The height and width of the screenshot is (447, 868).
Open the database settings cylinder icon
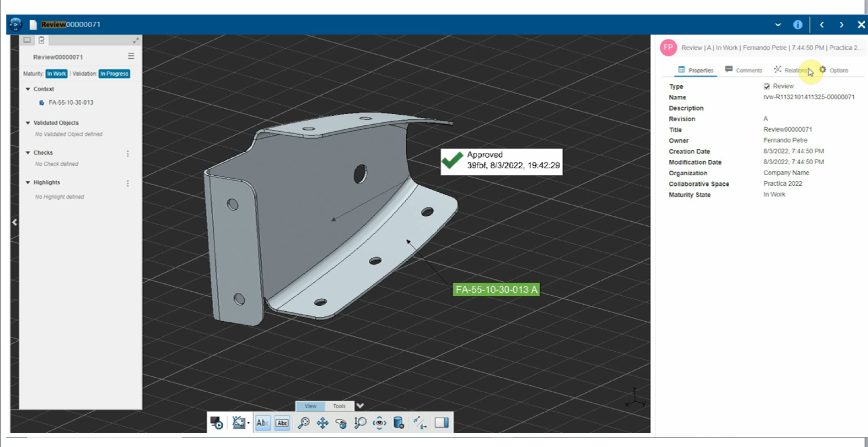tap(398, 423)
